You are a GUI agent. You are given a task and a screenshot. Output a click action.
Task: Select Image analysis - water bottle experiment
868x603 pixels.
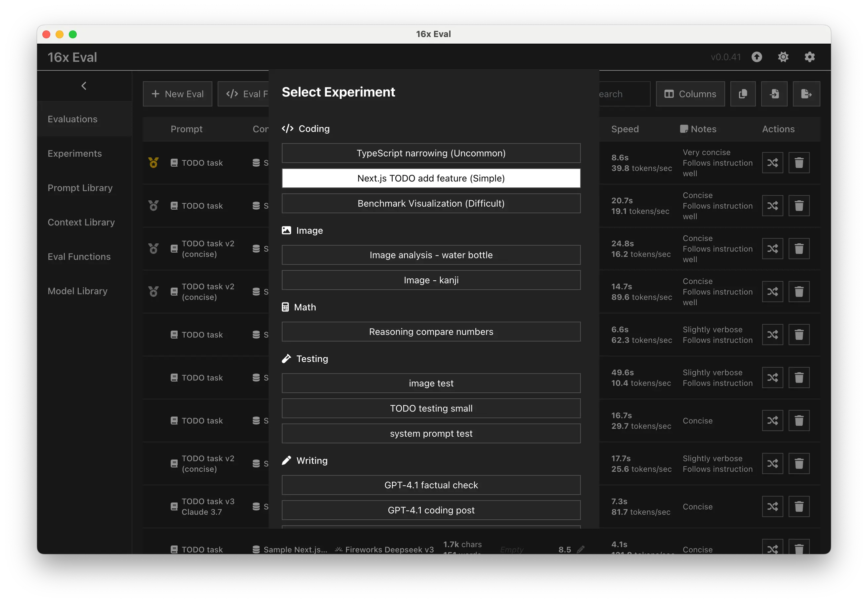(431, 255)
